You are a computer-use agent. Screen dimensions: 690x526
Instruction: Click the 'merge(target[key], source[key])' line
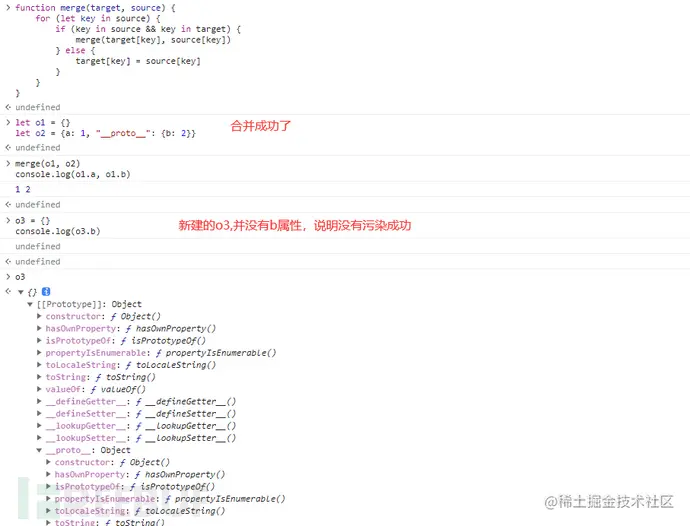153,40
